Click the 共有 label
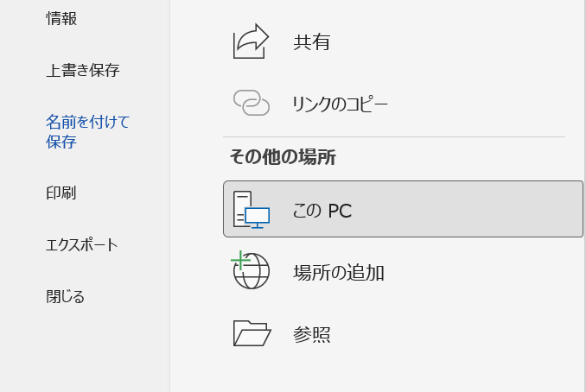The image size is (586, 392). 311,41
